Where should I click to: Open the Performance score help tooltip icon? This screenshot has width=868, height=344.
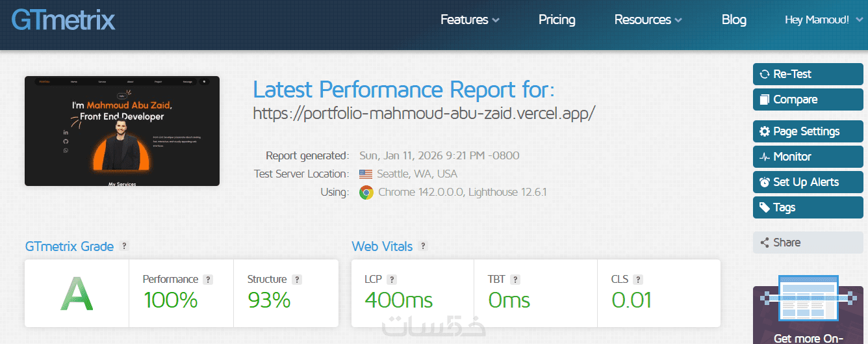[x=208, y=280]
